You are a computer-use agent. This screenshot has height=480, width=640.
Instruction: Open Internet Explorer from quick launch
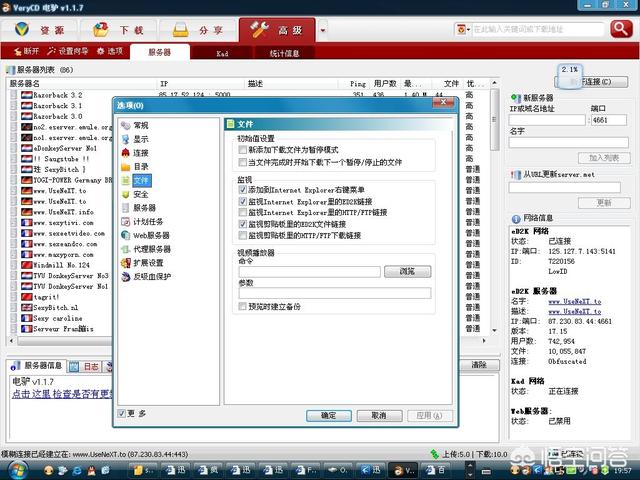click(x=76, y=471)
